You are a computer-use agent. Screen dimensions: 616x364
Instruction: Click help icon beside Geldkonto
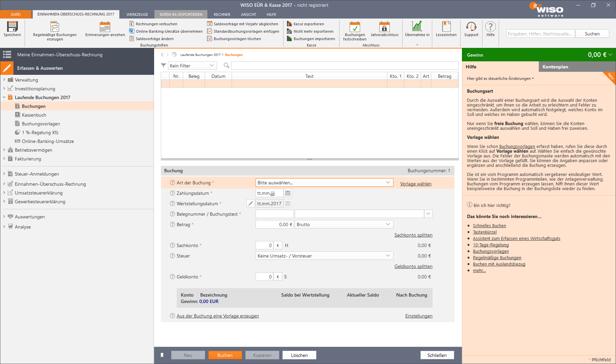(x=172, y=277)
